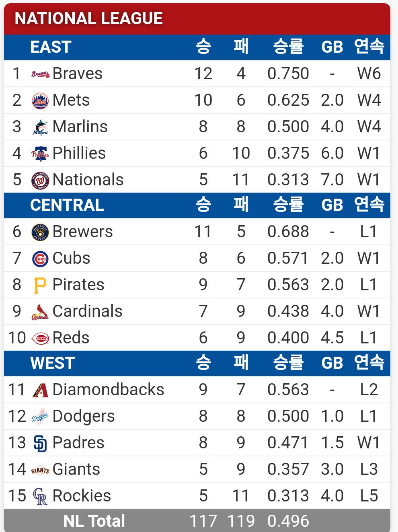The width and height of the screenshot is (398, 532).
Task: Click the CENTRAL division header
Action: pos(67,205)
